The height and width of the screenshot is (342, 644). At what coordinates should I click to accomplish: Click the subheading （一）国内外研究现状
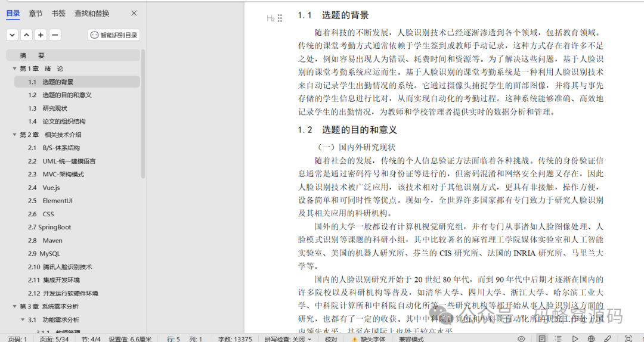coord(356,147)
